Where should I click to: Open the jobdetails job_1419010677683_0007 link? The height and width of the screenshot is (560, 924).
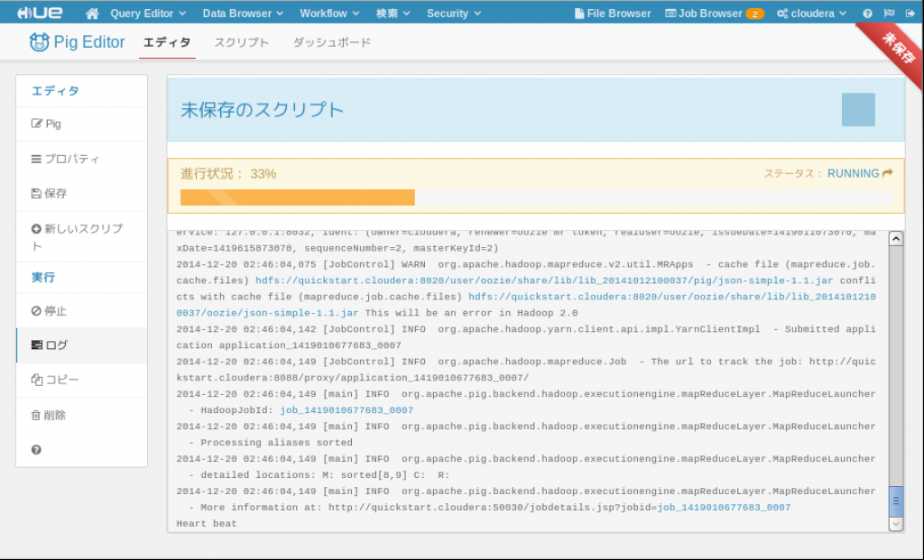point(724,508)
